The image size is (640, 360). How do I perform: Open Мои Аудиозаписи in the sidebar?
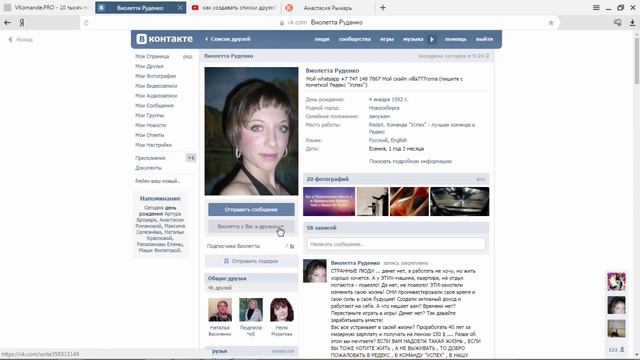click(x=156, y=96)
